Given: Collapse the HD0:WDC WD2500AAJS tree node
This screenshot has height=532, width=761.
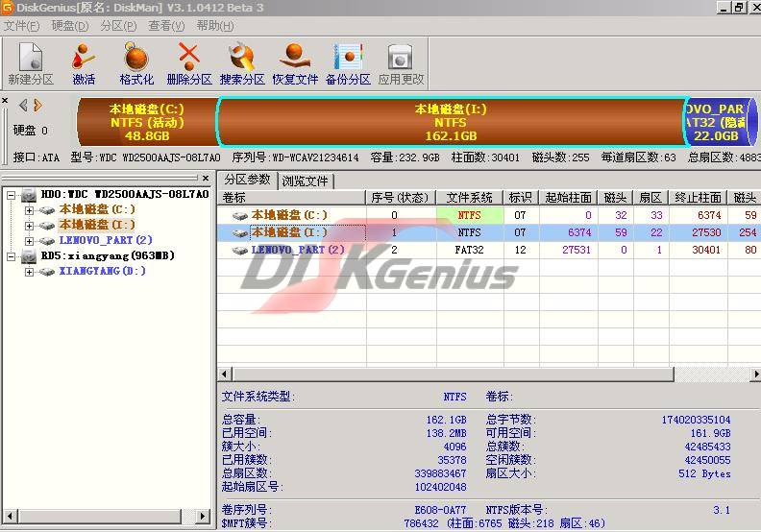Looking at the screenshot, I should (x=11, y=196).
